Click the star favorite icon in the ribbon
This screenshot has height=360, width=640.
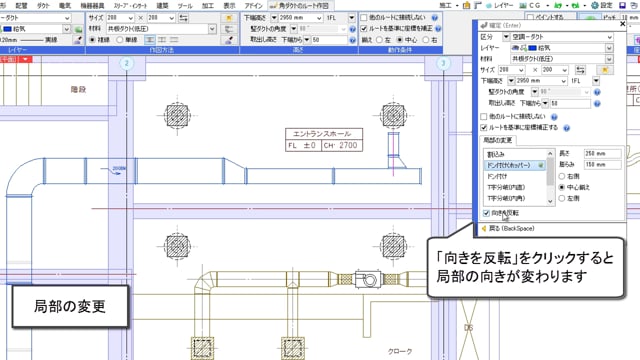point(229,18)
